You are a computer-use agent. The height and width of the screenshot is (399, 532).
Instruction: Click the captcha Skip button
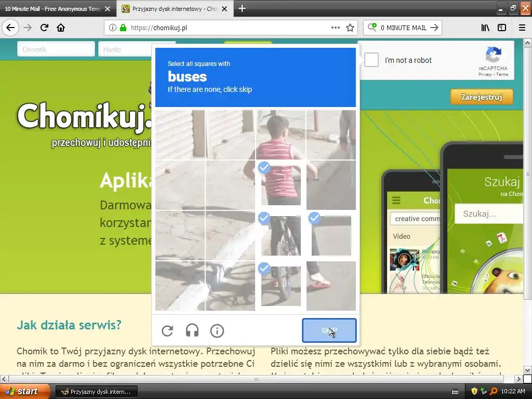329,330
